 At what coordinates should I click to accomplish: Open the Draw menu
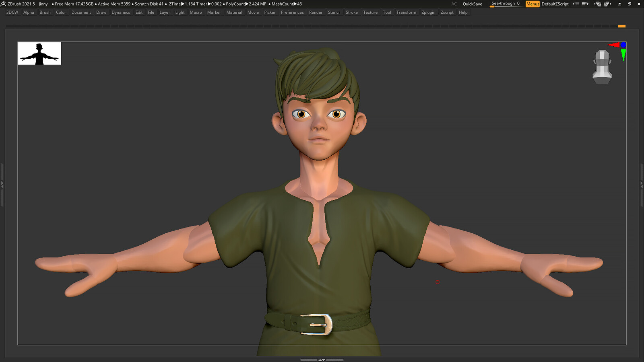pyautogui.click(x=101, y=12)
